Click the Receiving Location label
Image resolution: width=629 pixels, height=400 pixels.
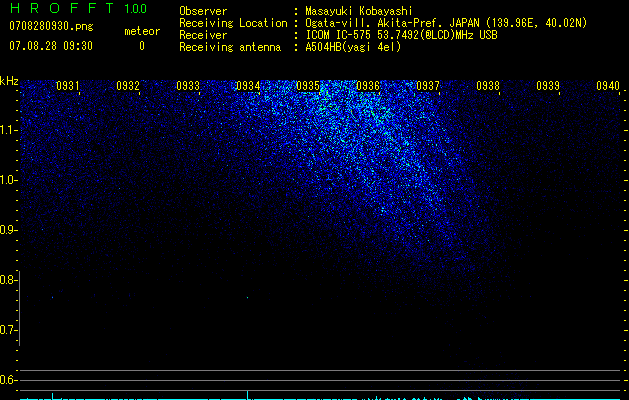[x=233, y=23]
